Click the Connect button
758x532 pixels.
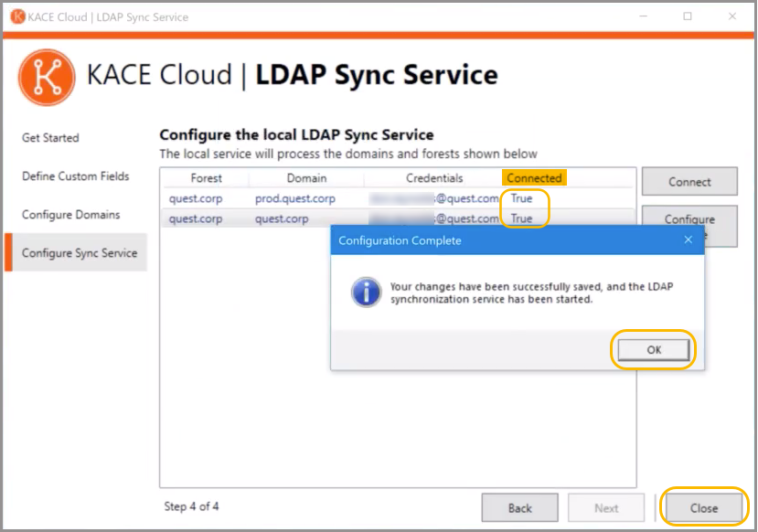[689, 182]
